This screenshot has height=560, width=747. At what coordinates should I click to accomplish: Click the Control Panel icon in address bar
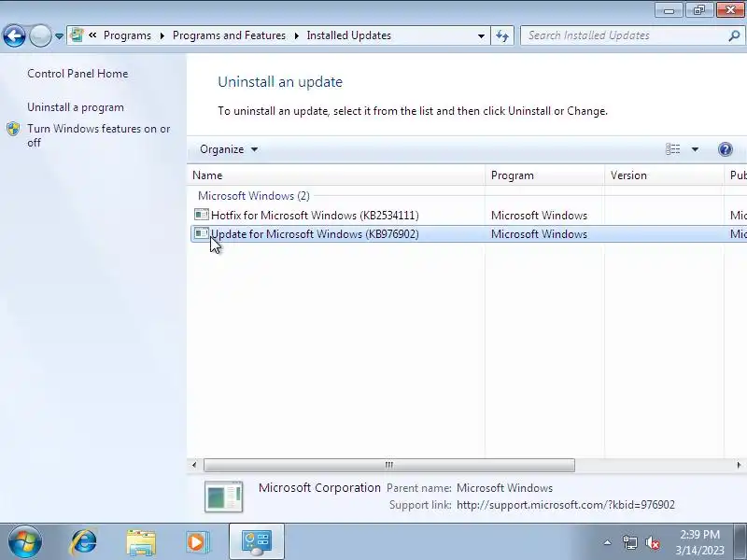click(77, 35)
